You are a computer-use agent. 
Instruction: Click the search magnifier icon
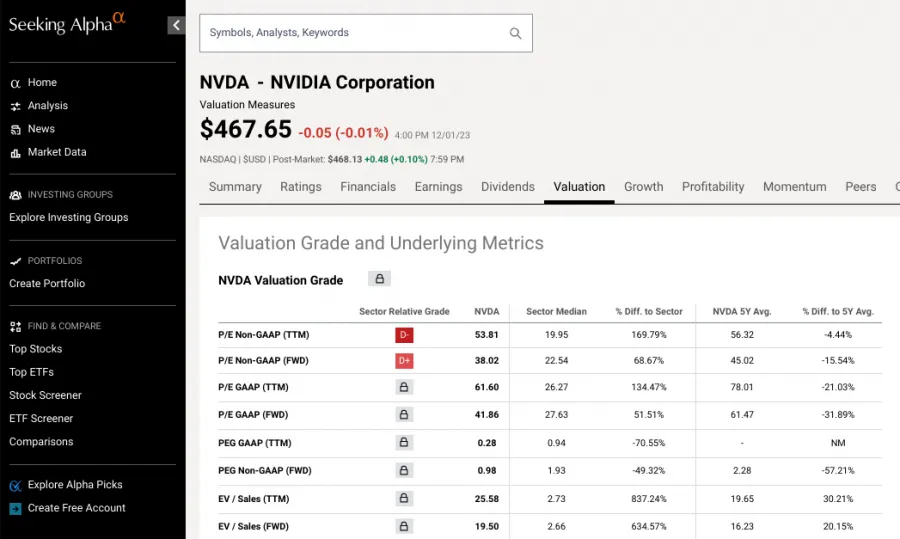tap(516, 33)
